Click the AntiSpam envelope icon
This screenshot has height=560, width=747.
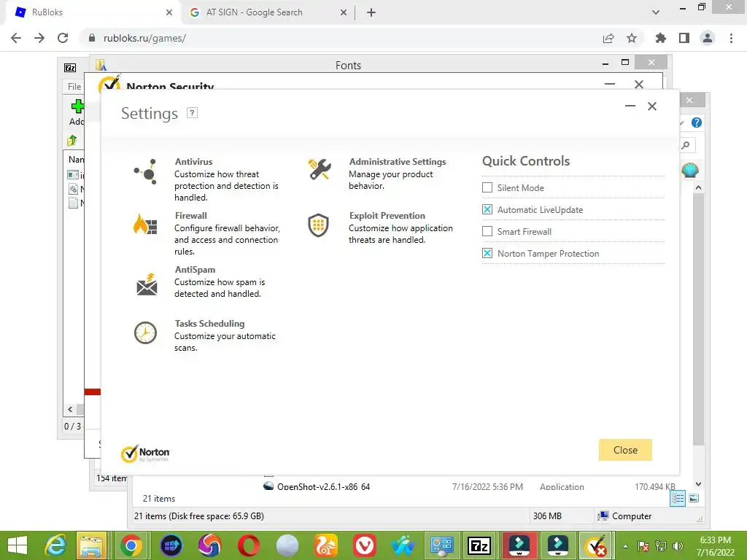(147, 285)
